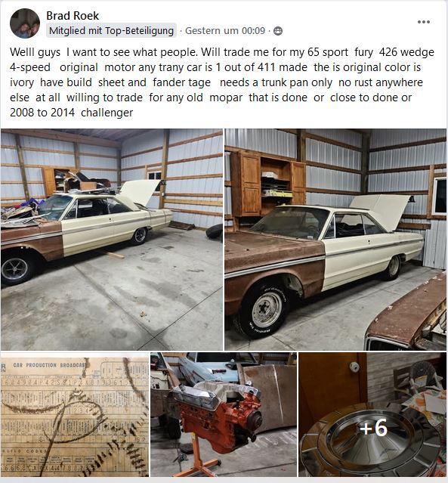Image resolution: width=448 pixels, height=483 pixels.
Task: Open the right photo of Fury with rusty fender
Action: point(335,240)
